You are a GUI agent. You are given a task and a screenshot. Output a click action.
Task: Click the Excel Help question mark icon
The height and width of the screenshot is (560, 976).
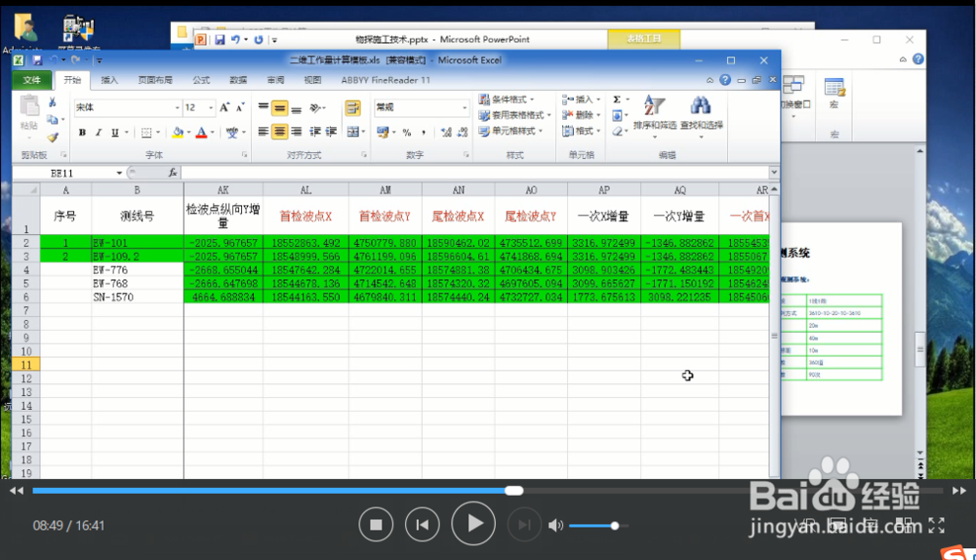click(725, 80)
